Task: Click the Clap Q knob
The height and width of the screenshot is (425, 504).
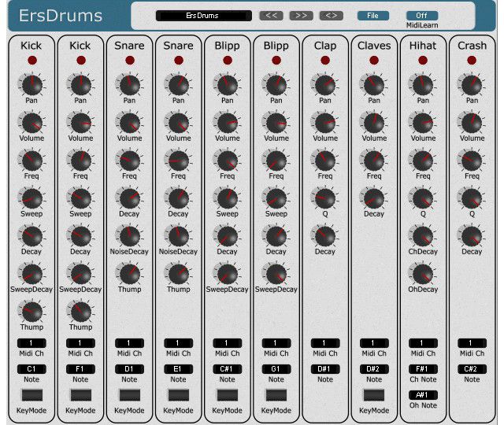Action: 325,198
